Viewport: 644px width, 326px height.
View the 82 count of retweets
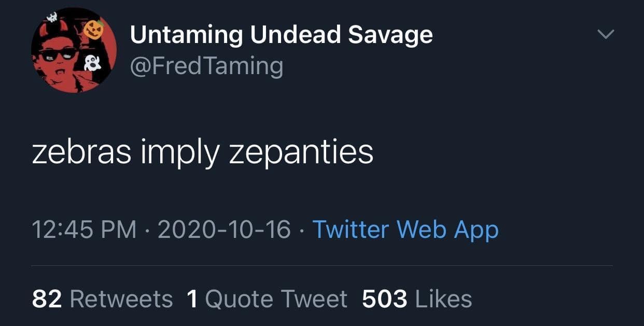(x=47, y=299)
